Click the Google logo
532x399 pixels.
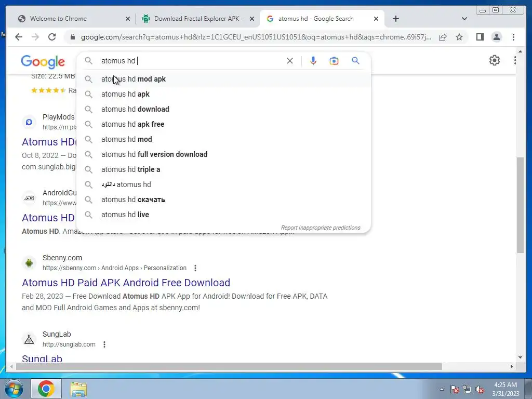coord(43,62)
